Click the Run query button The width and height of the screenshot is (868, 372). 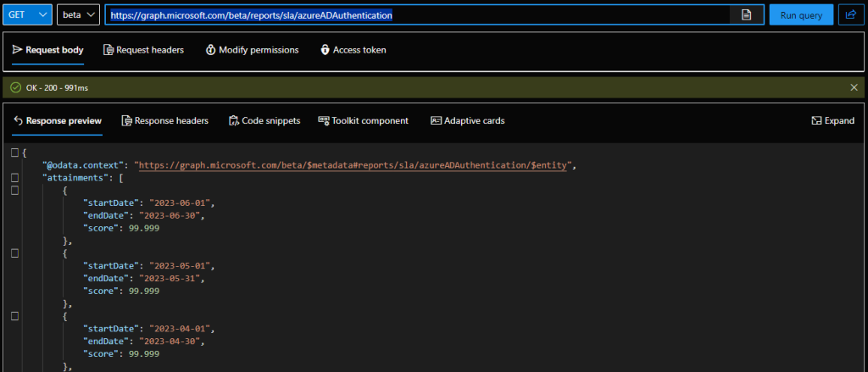pyautogui.click(x=801, y=15)
